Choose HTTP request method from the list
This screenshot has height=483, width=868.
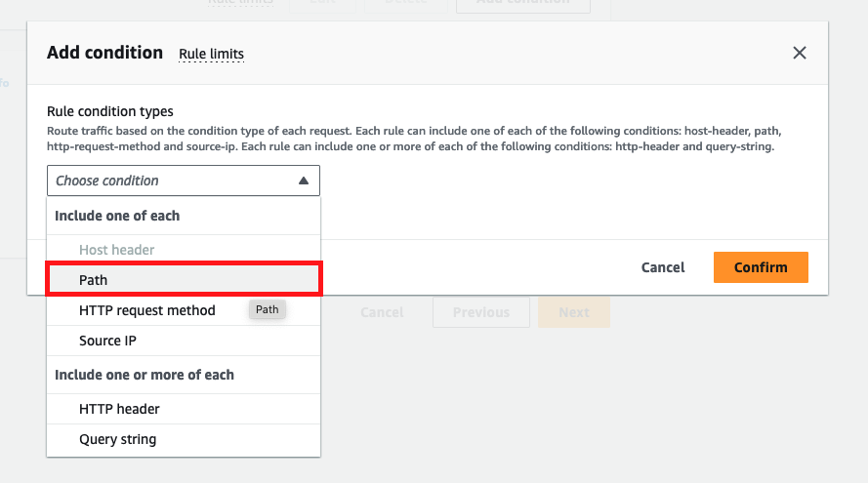[x=147, y=310]
